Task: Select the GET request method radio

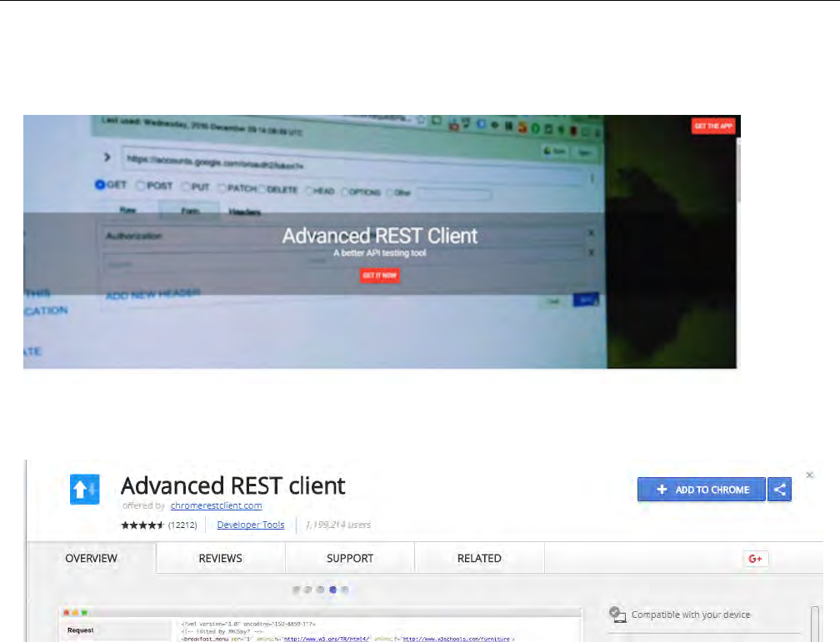Action: pos(100,185)
